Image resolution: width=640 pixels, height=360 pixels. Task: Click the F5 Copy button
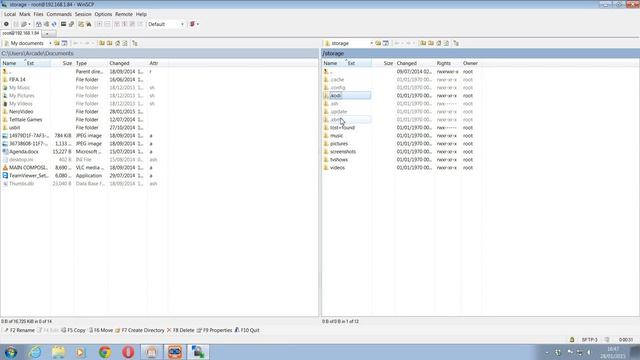pyautogui.click(x=73, y=330)
